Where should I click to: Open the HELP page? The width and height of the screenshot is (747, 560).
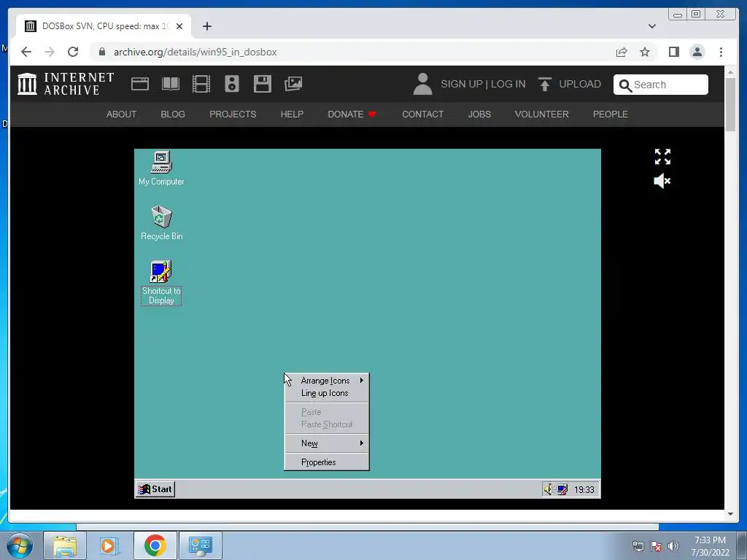(x=292, y=114)
